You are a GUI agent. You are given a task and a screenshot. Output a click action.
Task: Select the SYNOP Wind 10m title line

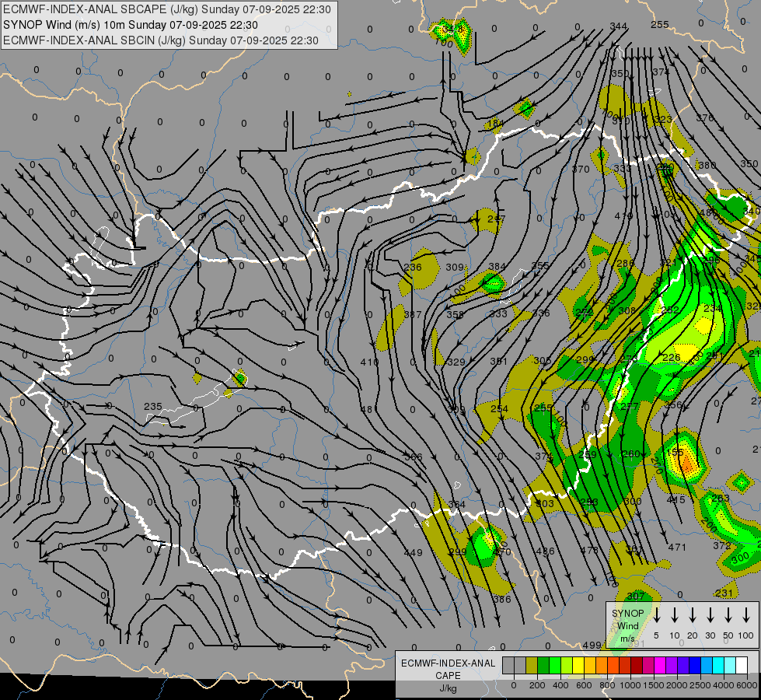(x=131, y=25)
